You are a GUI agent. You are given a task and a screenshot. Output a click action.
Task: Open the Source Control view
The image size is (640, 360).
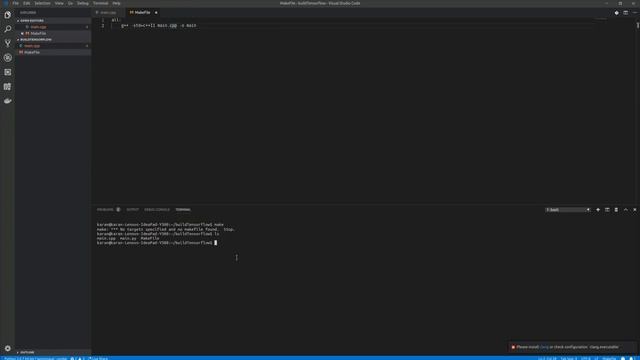(x=7, y=43)
